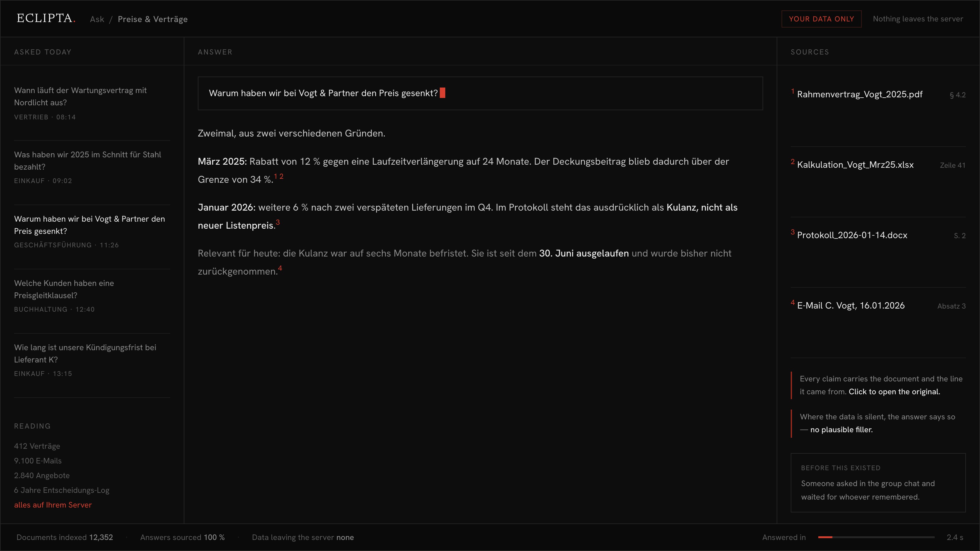Viewport: 980px width, 551px height.
Task: Click 'alles auf Ihrem Server' red text
Action: click(53, 505)
